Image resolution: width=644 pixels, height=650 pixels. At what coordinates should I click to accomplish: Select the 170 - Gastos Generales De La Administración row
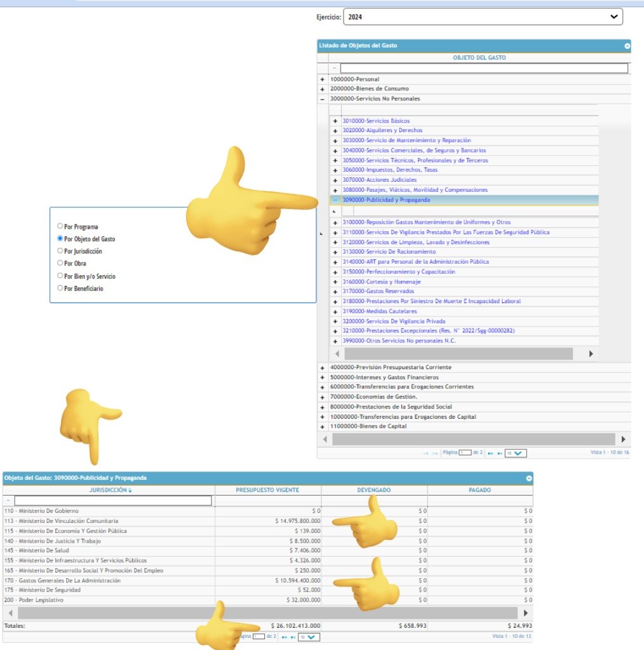pos(268,580)
